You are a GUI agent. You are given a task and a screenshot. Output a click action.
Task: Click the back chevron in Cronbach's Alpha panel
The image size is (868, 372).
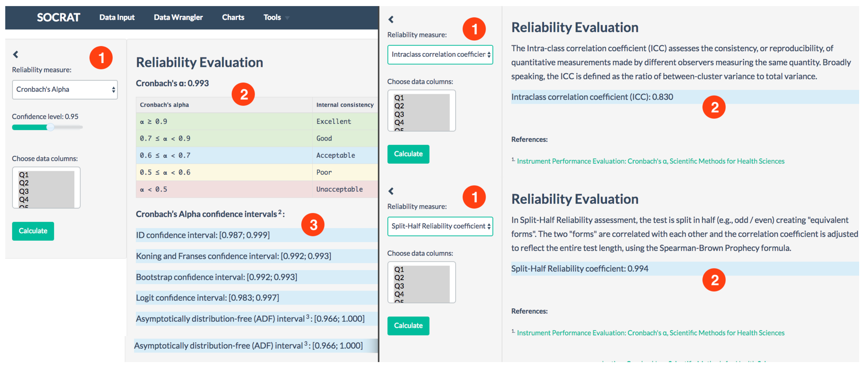(15, 54)
